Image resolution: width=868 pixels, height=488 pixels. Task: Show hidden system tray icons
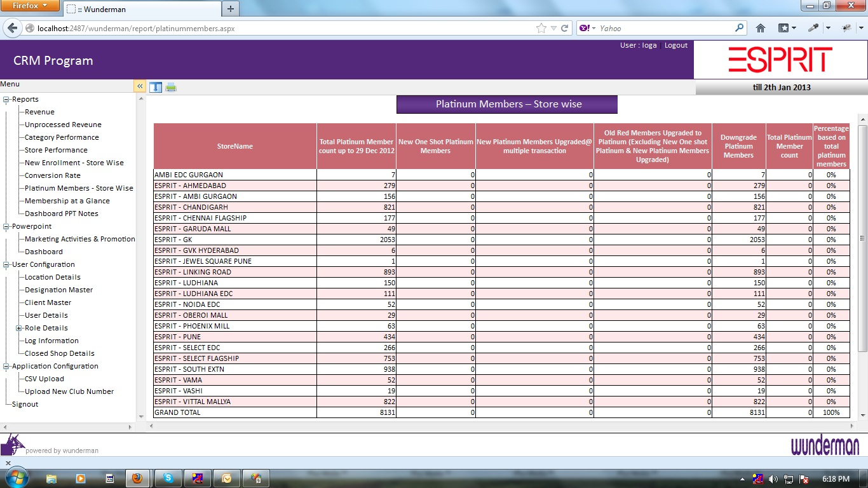coord(743,479)
